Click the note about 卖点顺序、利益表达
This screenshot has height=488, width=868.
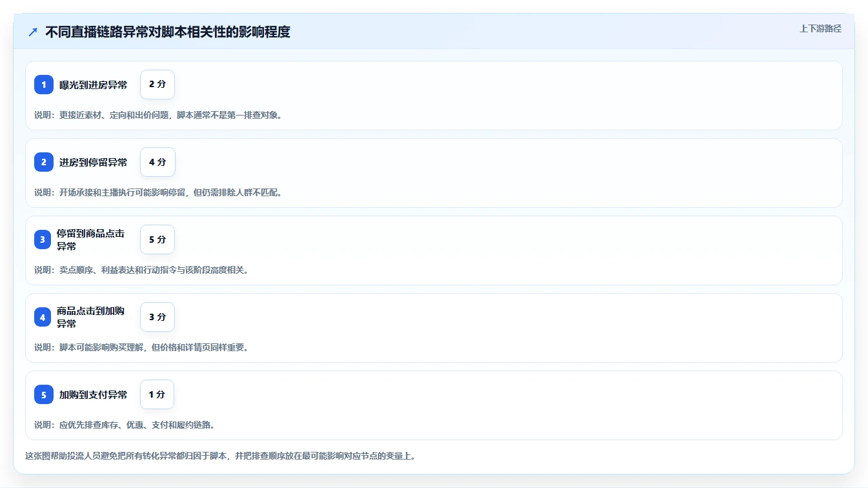pyautogui.click(x=141, y=270)
